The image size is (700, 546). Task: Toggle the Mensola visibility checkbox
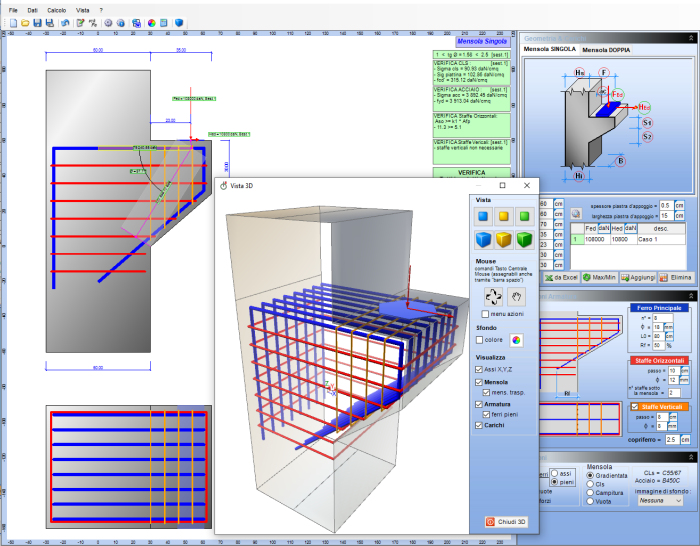tap(479, 382)
